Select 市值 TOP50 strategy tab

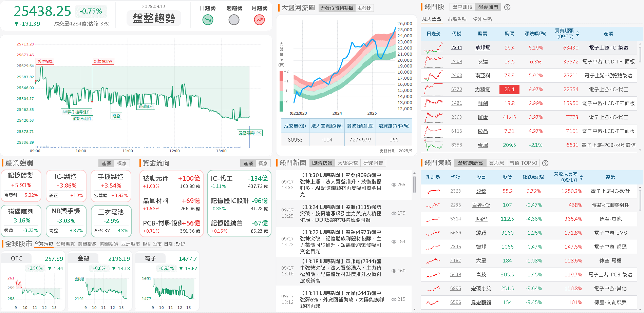click(523, 163)
